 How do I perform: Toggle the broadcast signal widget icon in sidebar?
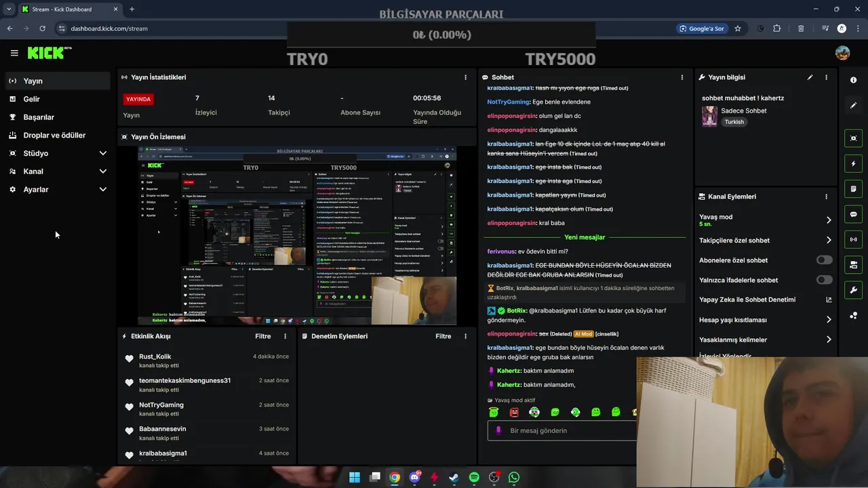pyautogui.click(x=853, y=239)
